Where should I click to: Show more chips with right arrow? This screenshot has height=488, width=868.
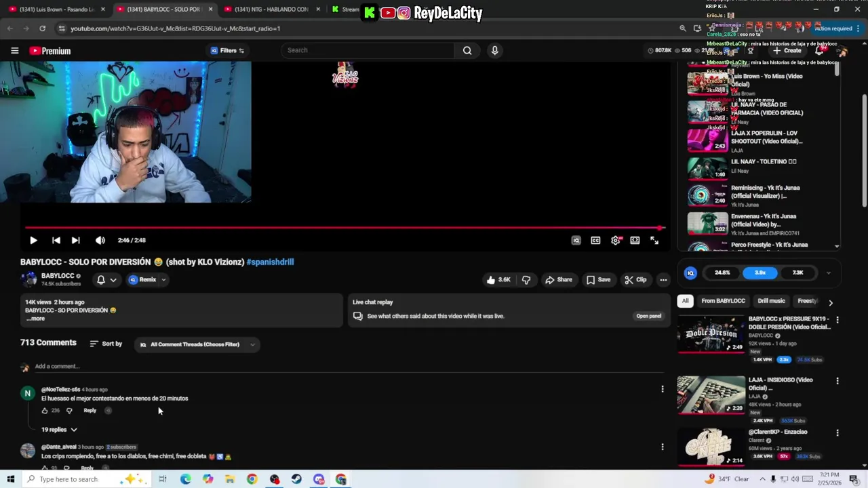point(831,302)
